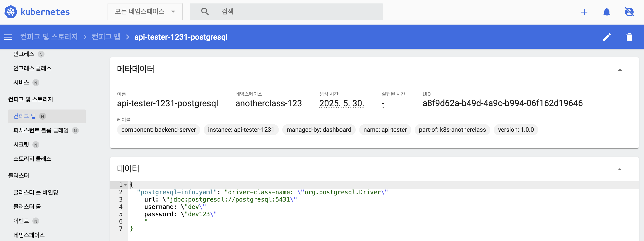The height and width of the screenshot is (241, 644).
Task: Click the plus create resource icon
Action: (584, 12)
